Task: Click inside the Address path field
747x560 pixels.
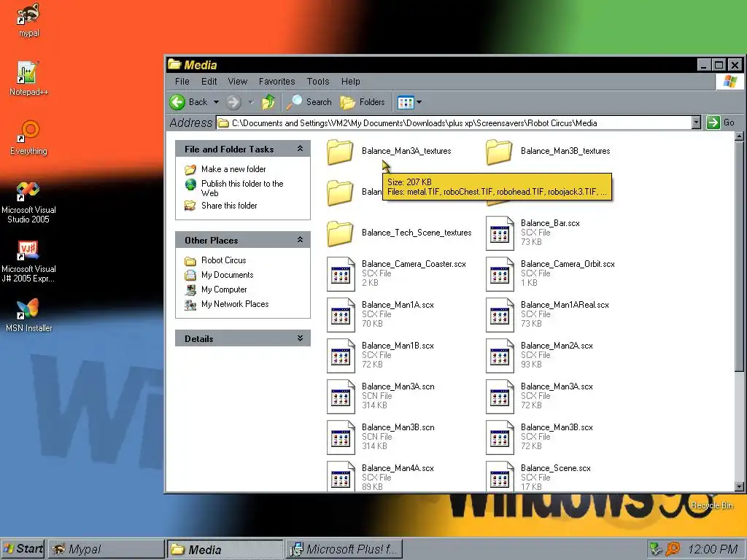Action: click(x=454, y=122)
